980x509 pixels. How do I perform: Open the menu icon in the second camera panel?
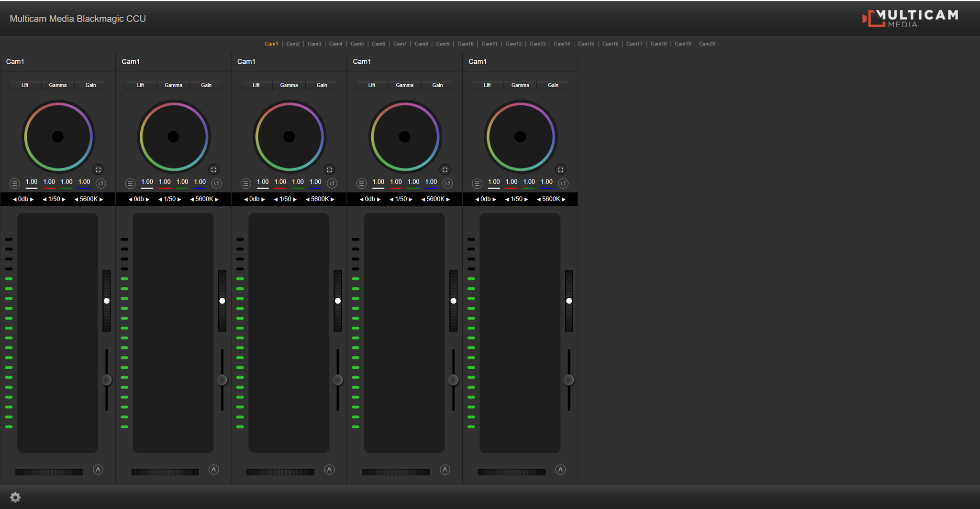[130, 183]
